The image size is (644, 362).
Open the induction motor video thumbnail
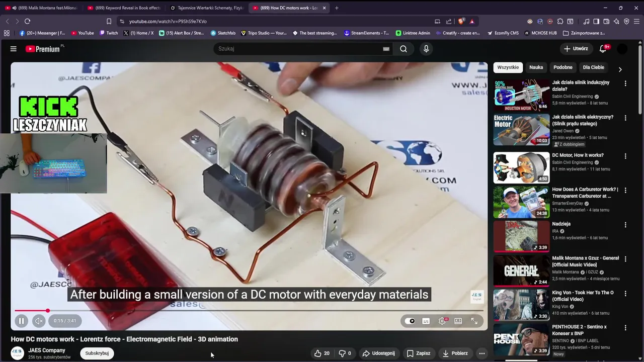pos(521,95)
